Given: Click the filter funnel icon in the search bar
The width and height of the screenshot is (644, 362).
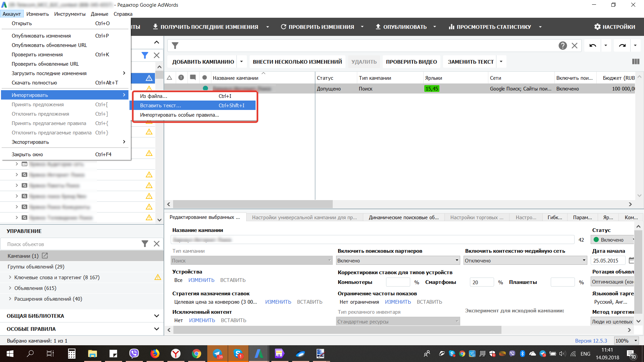Looking at the screenshot, I should point(175,46).
